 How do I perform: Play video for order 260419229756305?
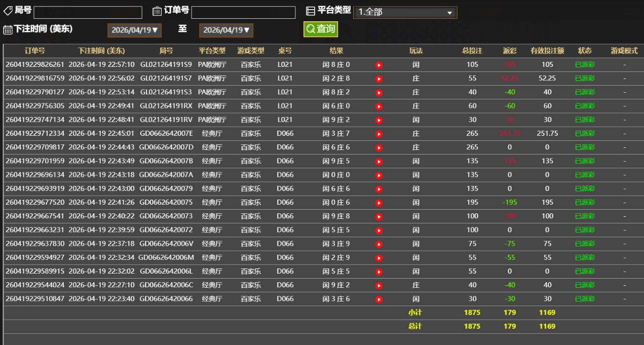[378, 106]
